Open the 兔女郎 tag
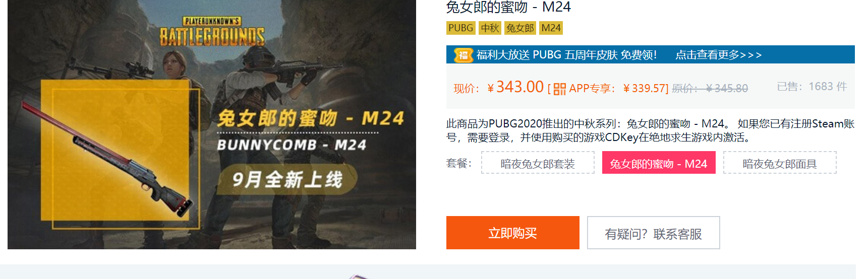Image resolution: width=868 pixels, height=279 pixels. pos(520,28)
